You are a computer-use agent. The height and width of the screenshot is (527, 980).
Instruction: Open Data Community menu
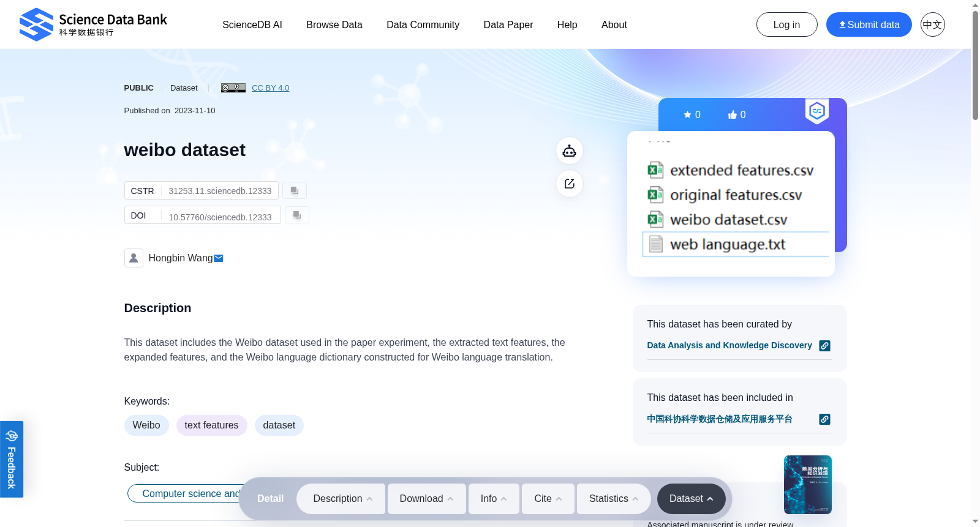pyautogui.click(x=423, y=24)
